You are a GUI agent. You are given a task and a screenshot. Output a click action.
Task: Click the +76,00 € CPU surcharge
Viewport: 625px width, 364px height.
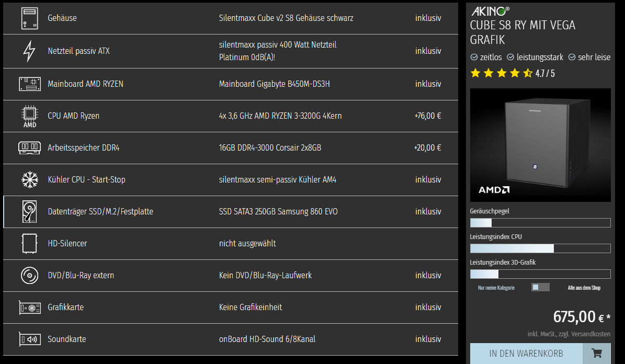click(x=428, y=116)
